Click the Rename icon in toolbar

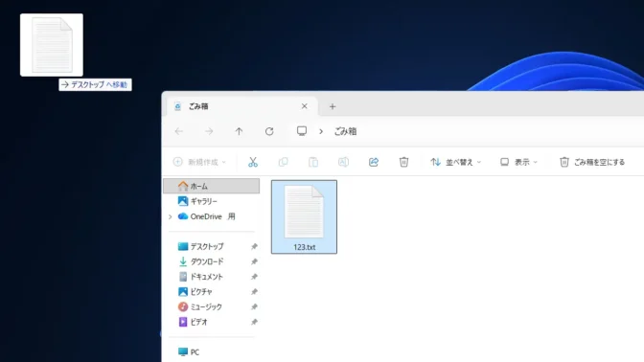click(343, 162)
